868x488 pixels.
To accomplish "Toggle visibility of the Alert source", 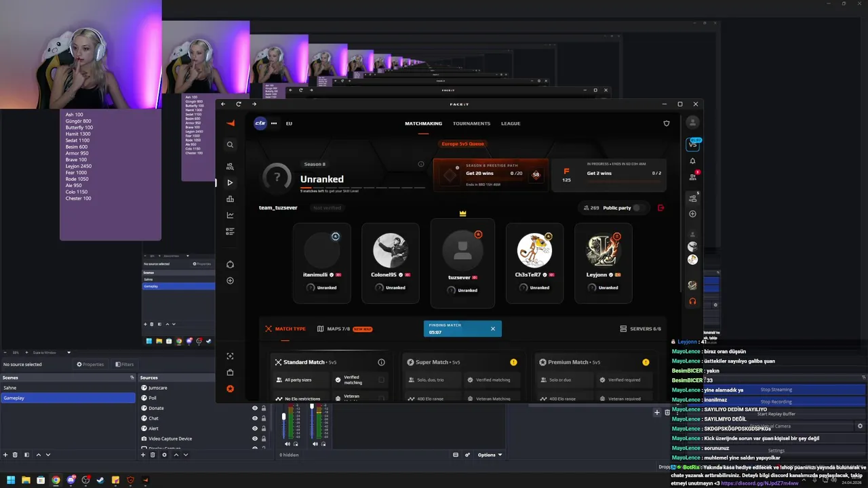I will [x=255, y=428].
